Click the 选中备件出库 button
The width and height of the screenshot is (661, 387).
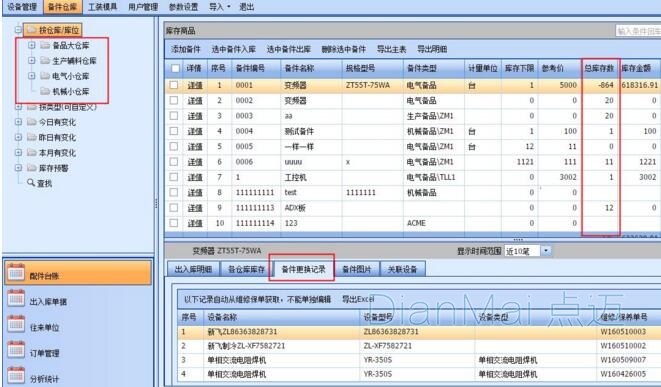click(x=289, y=49)
